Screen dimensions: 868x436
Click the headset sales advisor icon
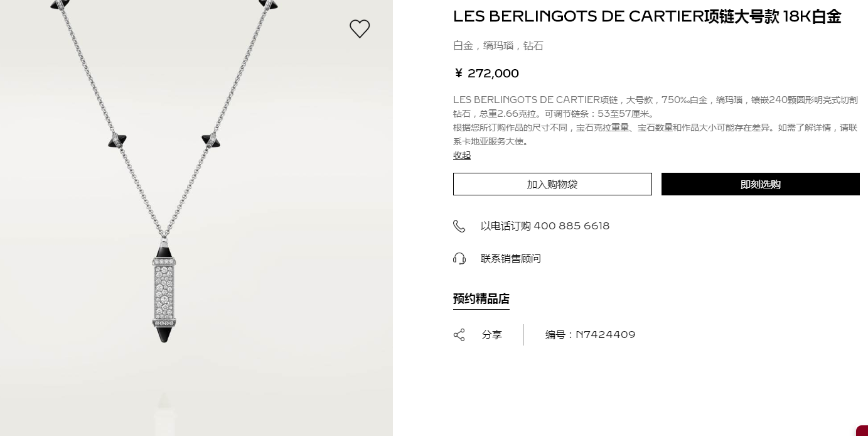459,259
